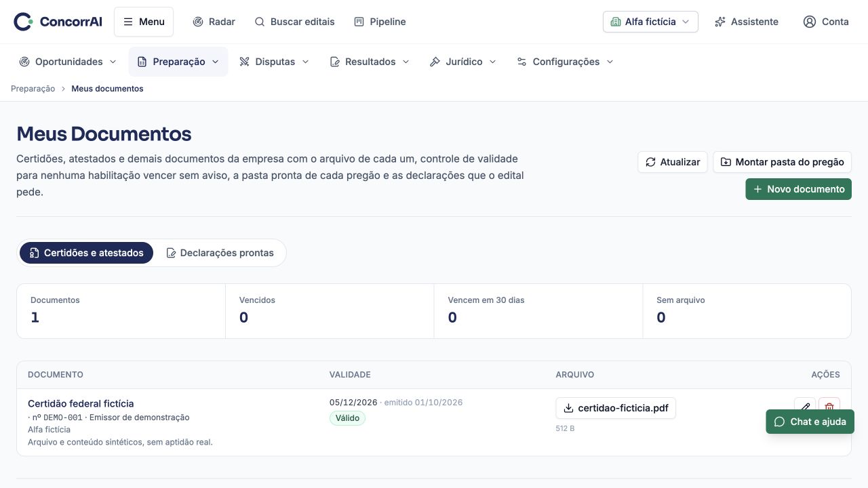
Task: Open the Pipeline view
Action: 380,22
